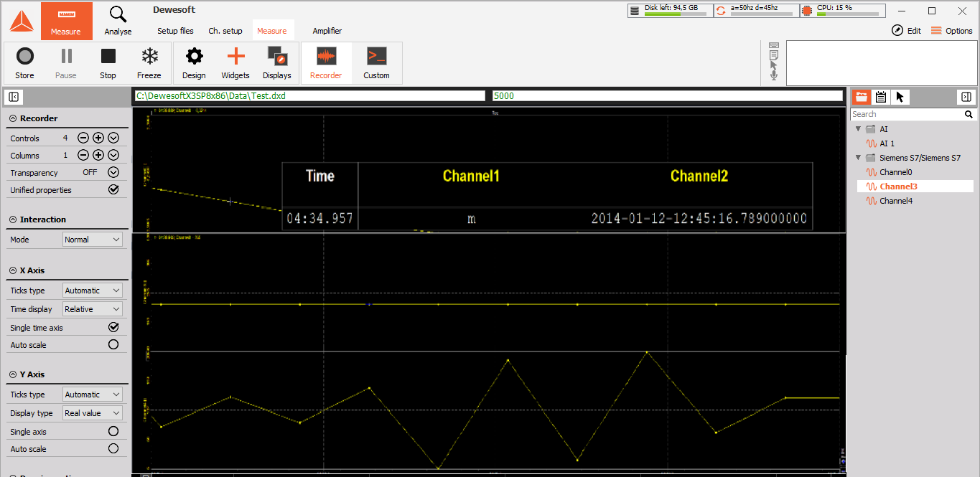This screenshot has width=980, height=477.
Task: Click the Dewesoft triangle logo
Action: (x=21, y=21)
